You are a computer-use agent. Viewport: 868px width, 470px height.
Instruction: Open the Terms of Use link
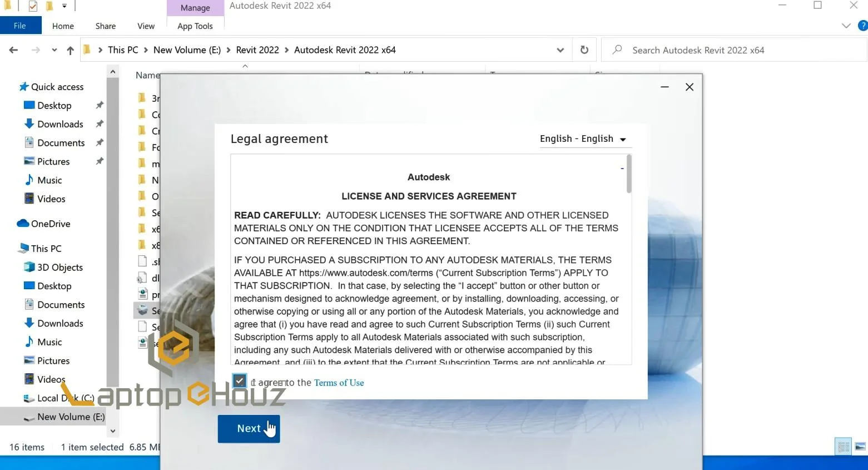point(339,383)
